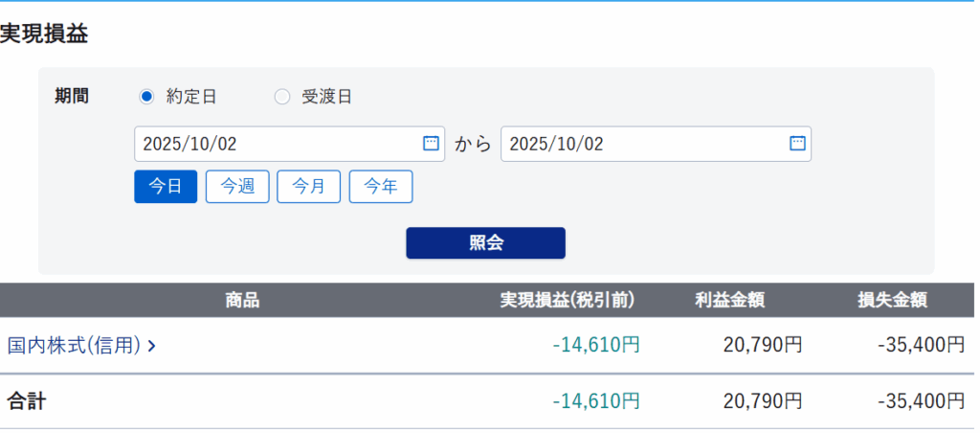Click the end date input field
Screen dimensions: 980x433
(641, 145)
